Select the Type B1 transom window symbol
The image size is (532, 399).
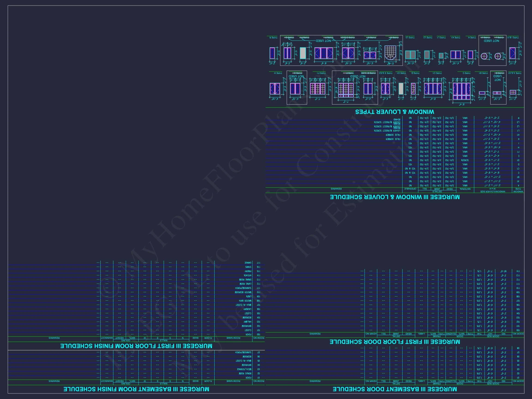pyautogui.click(x=482, y=93)
